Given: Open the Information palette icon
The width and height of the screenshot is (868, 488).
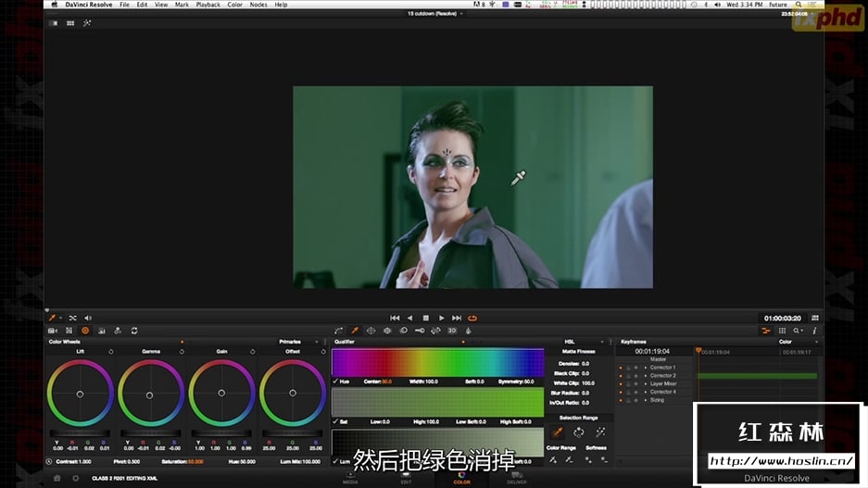Looking at the screenshot, I should [x=814, y=331].
